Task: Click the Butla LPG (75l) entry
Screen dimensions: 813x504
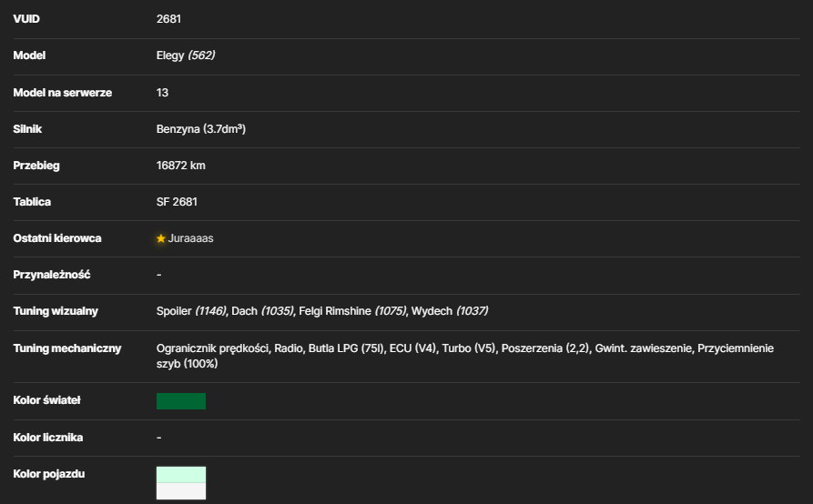Action: click(x=346, y=348)
